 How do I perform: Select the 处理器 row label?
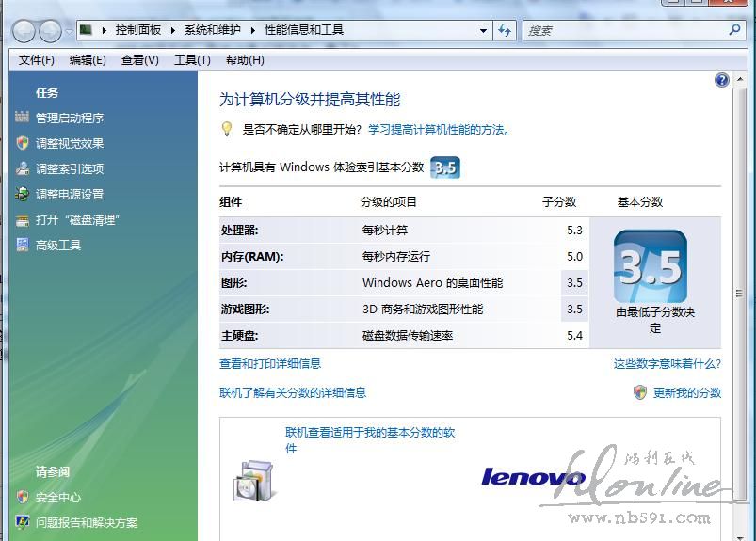[x=240, y=231]
